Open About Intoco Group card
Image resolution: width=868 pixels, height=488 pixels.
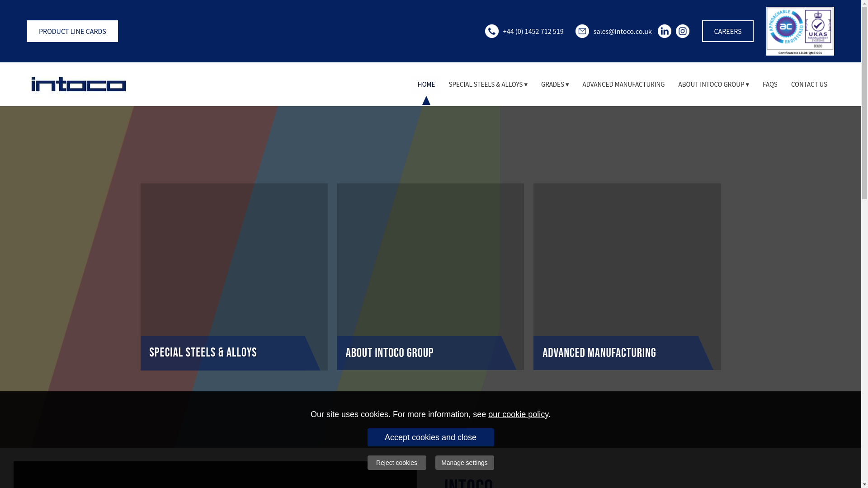coord(430,277)
